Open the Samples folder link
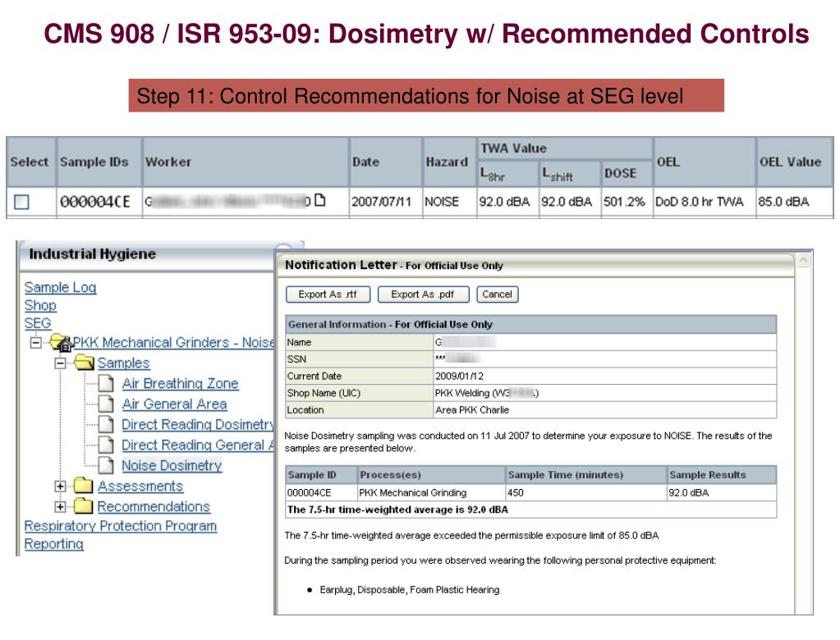 124,363
